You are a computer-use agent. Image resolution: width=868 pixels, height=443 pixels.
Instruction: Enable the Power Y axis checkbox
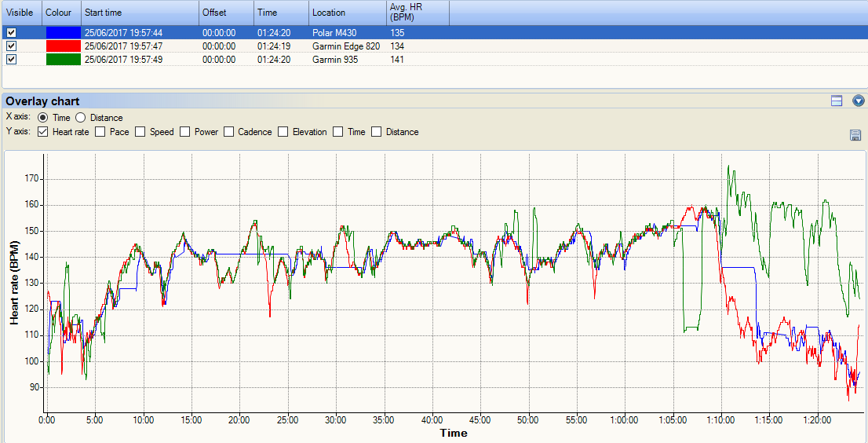pos(184,132)
